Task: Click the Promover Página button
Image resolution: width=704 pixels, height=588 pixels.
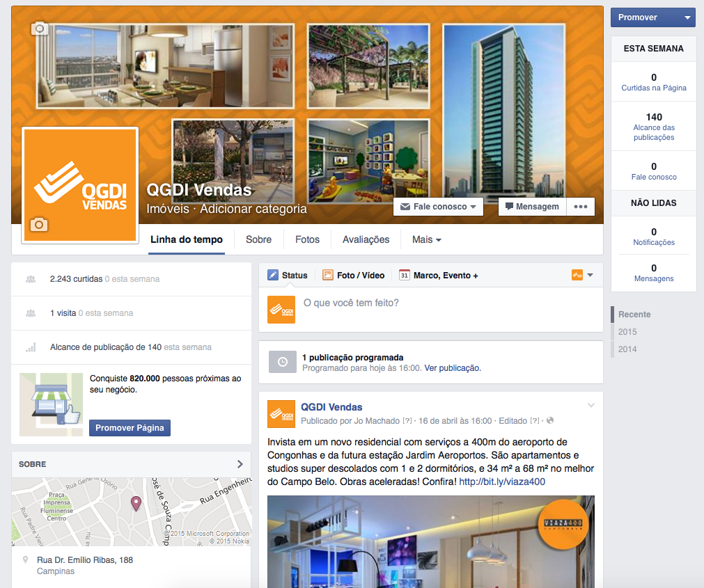Action: point(130,428)
